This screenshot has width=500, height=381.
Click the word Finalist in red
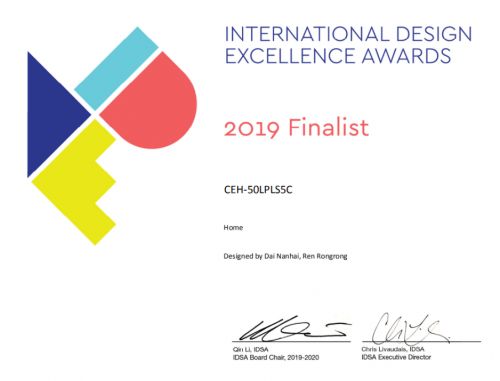click(329, 128)
